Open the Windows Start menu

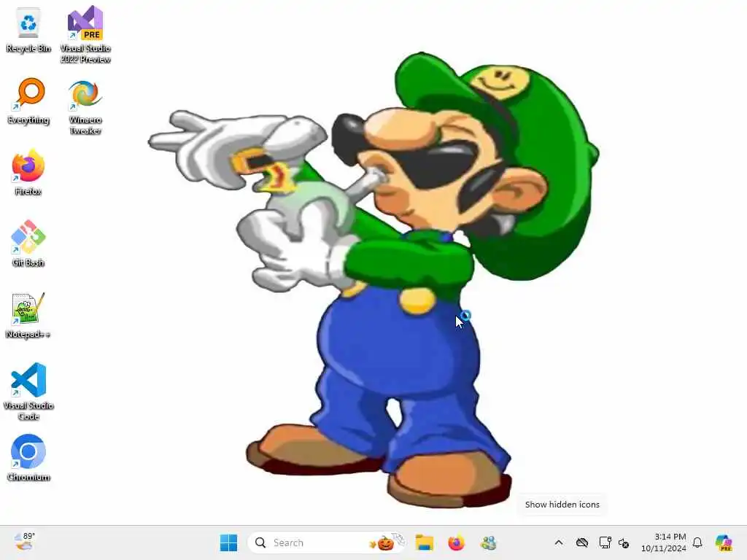(228, 542)
